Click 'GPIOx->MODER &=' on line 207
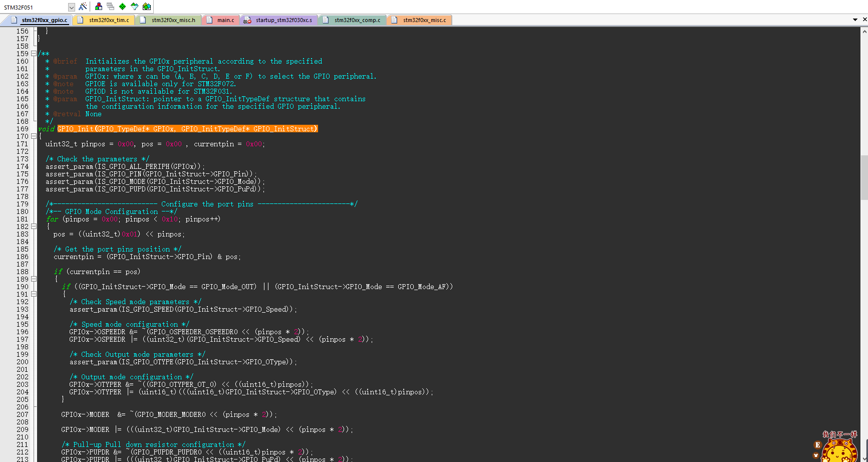 pyautogui.click(x=93, y=414)
